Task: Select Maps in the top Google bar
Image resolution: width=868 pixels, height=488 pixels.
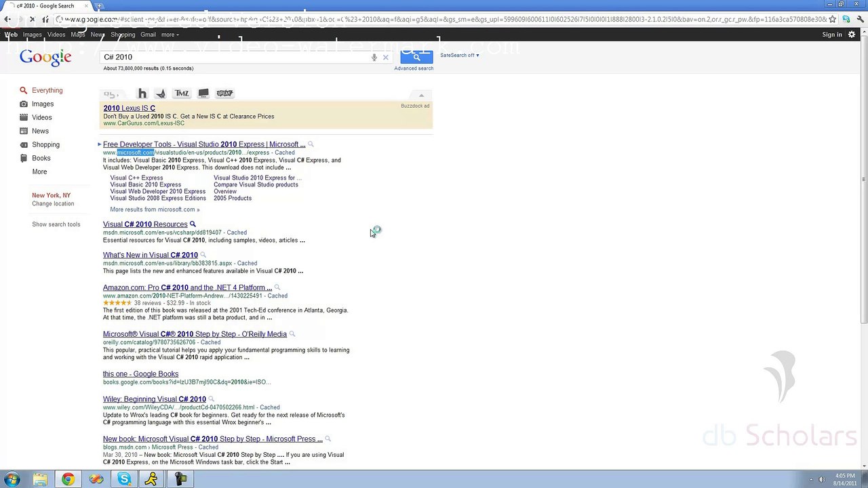Action: (78, 35)
